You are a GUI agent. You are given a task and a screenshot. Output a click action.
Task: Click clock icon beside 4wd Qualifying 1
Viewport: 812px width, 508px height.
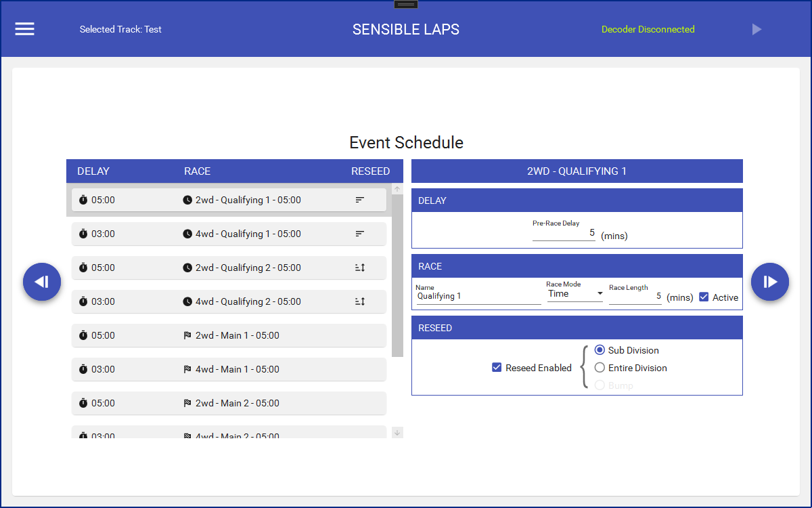[187, 234]
